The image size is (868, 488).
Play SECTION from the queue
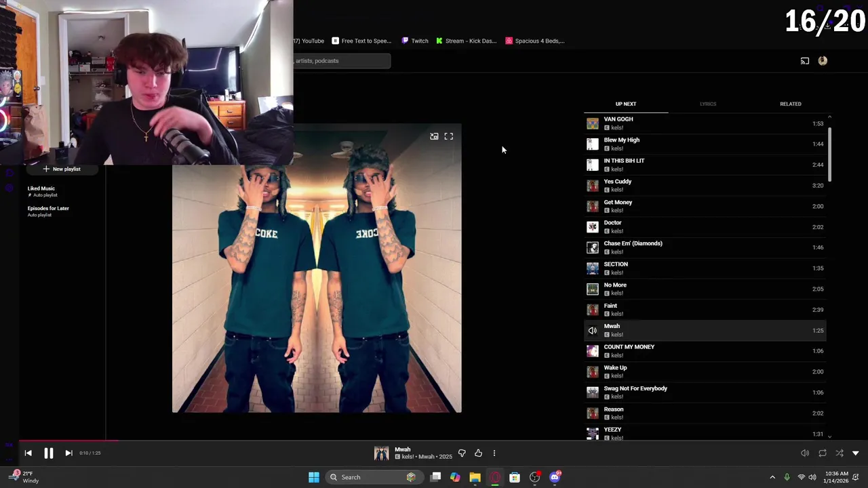click(705, 268)
